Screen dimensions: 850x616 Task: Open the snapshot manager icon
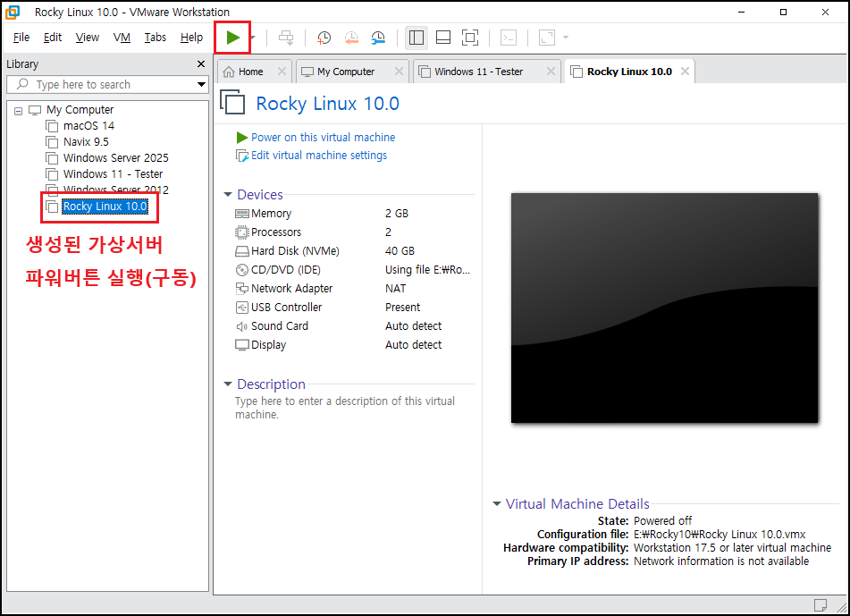[378, 38]
